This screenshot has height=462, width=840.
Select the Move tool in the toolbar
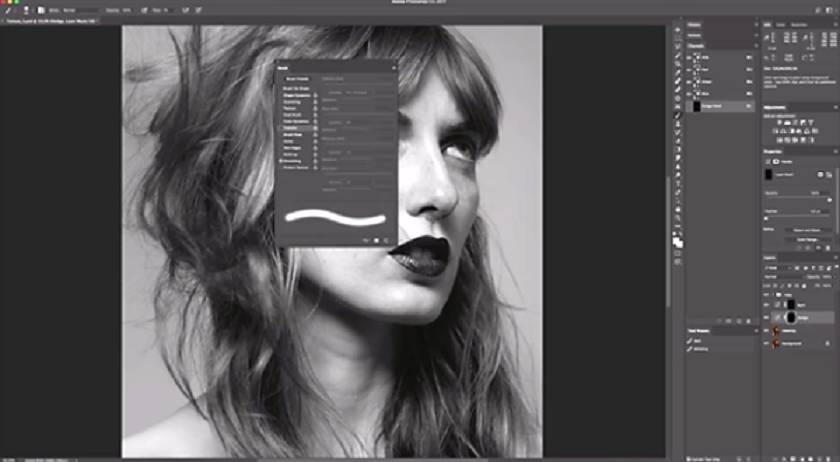pyautogui.click(x=677, y=29)
